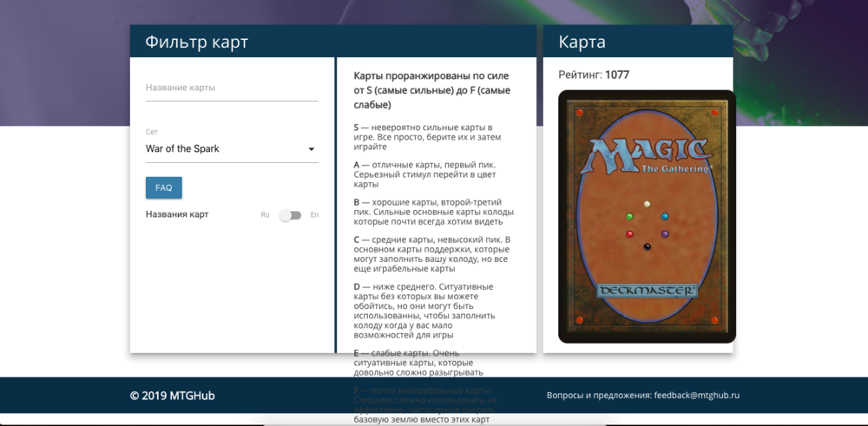This screenshot has height=426, width=868.
Task: Click the blue mana dot on the card
Action: pos(665,216)
